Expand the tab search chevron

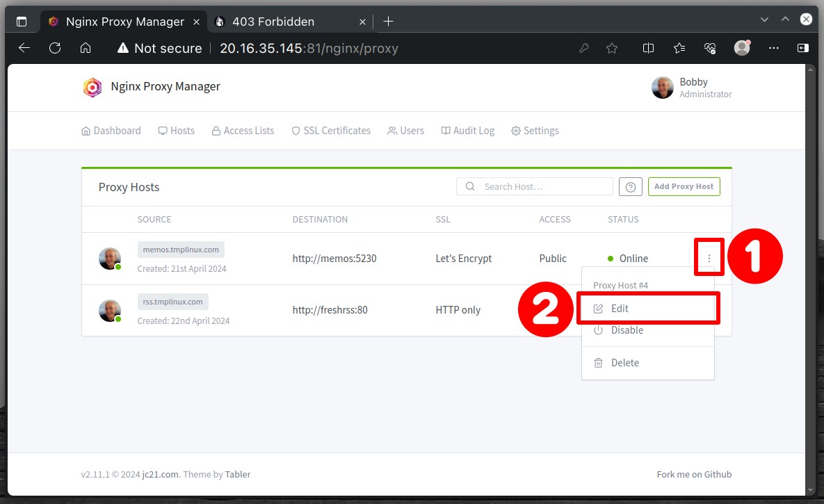pos(764,20)
